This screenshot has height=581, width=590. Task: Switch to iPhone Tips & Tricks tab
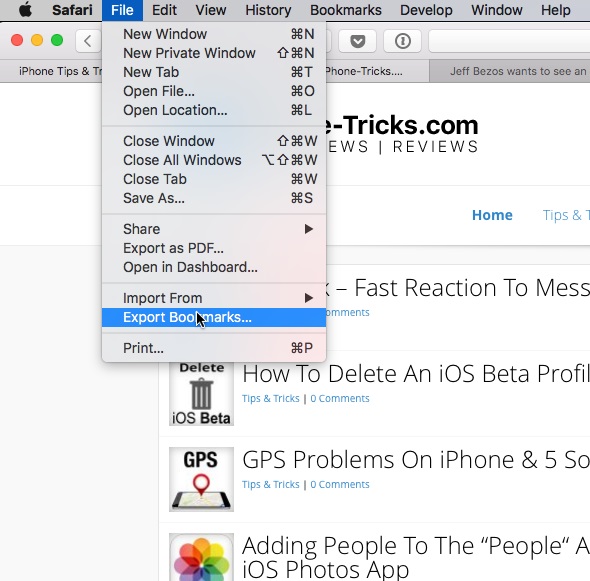click(x=51, y=71)
